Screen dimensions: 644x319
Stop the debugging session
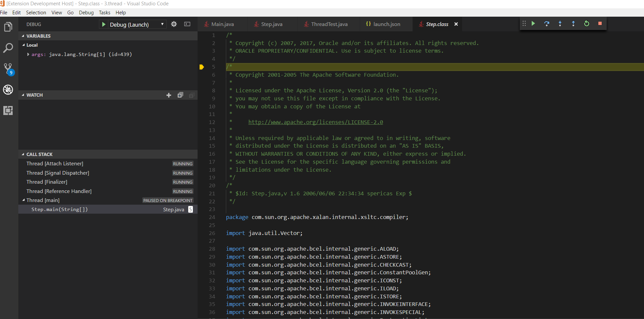[x=600, y=24]
